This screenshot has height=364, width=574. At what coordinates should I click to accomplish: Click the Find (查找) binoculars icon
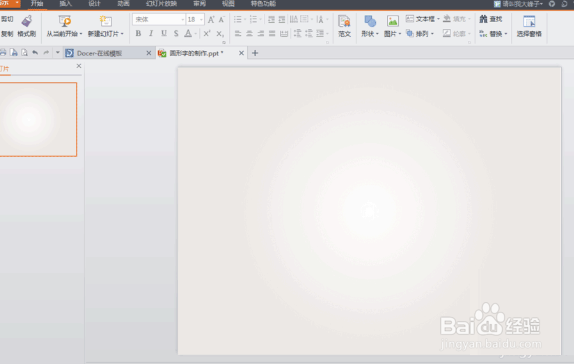[x=483, y=19]
